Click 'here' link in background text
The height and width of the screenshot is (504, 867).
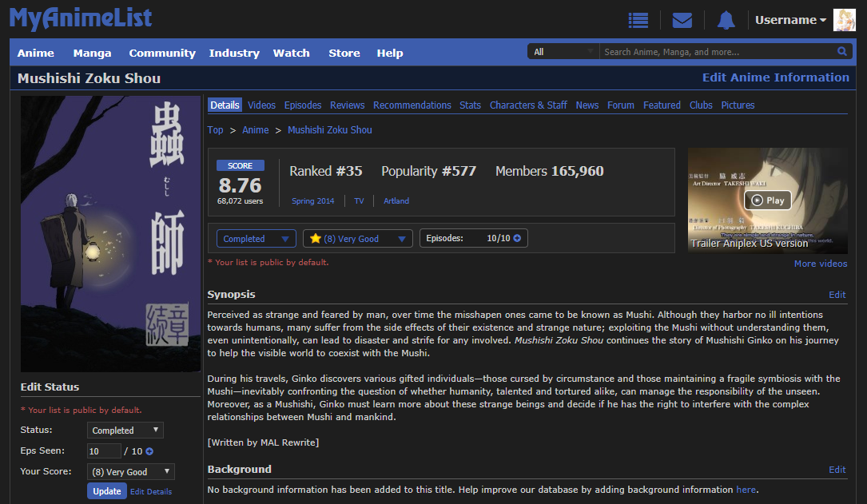click(746, 490)
